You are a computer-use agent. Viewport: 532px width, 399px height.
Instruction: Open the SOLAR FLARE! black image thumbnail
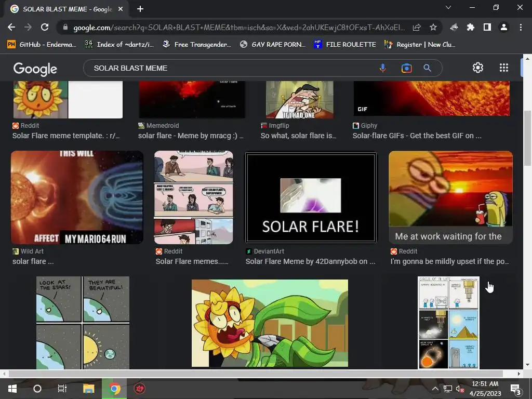pos(311,197)
